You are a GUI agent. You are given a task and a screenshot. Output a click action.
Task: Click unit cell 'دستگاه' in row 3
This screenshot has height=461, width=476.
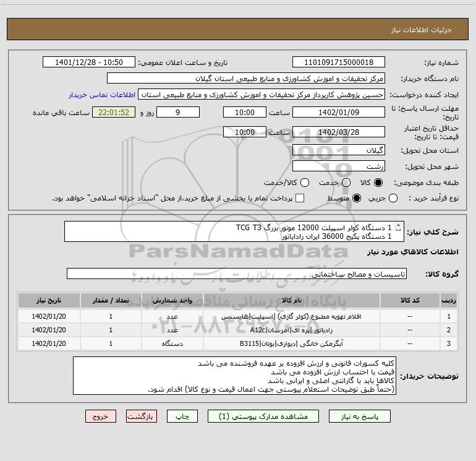(x=172, y=343)
